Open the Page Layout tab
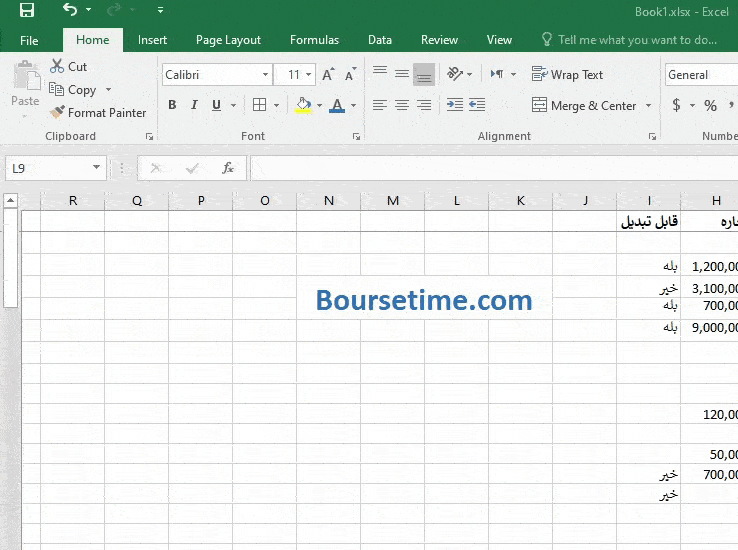The height and width of the screenshot is (550, 738). pos(228,40)
